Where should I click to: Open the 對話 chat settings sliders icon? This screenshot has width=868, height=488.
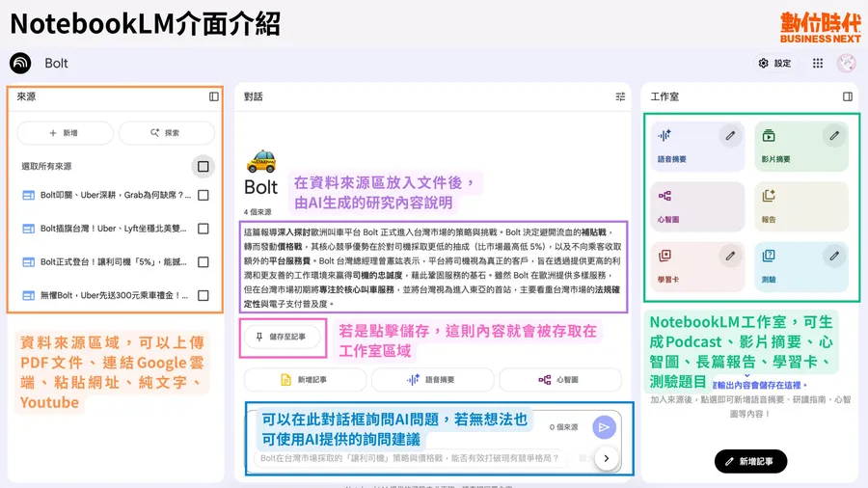point(620,96)
